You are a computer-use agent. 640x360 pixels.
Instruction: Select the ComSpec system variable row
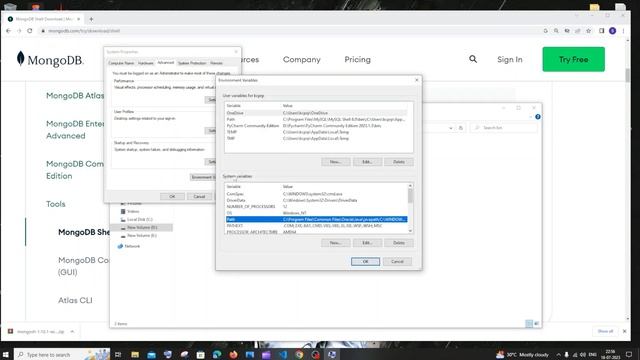316,194
